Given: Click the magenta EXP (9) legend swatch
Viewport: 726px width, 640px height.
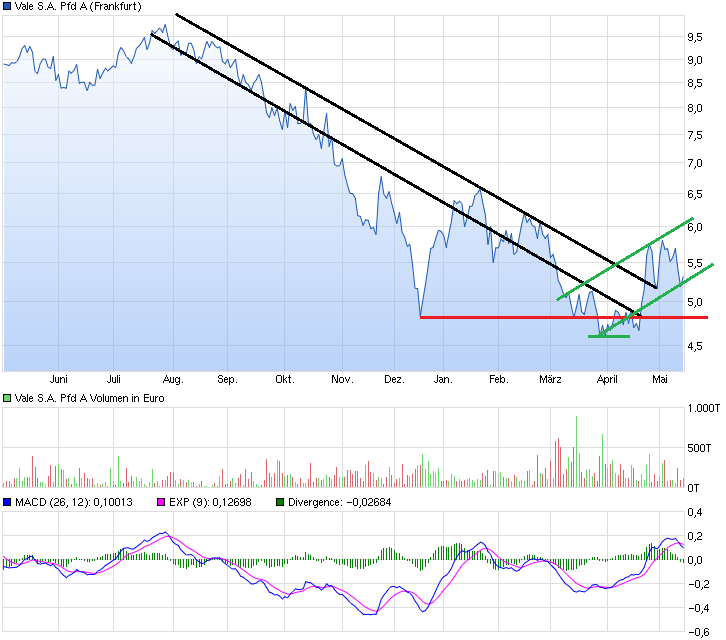Looking at the screenshot, I should (x=157, y=502).
